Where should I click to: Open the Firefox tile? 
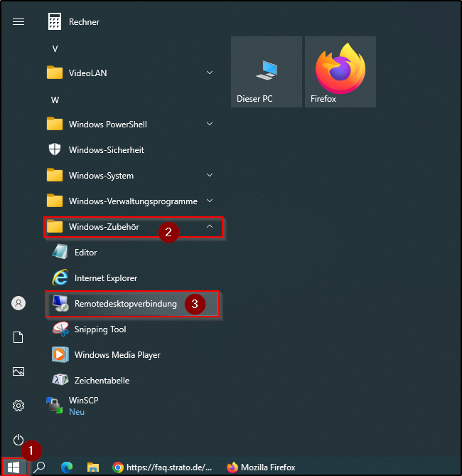point(340,72)
